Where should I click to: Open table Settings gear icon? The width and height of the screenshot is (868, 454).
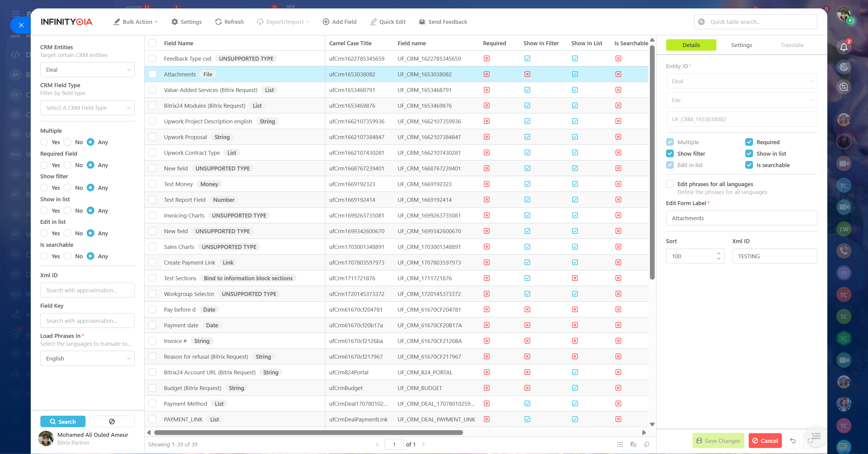pos(174,22)
